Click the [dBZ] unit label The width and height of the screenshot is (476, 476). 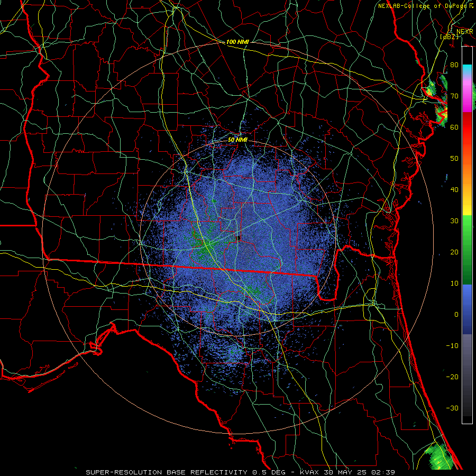click(450, 37)
